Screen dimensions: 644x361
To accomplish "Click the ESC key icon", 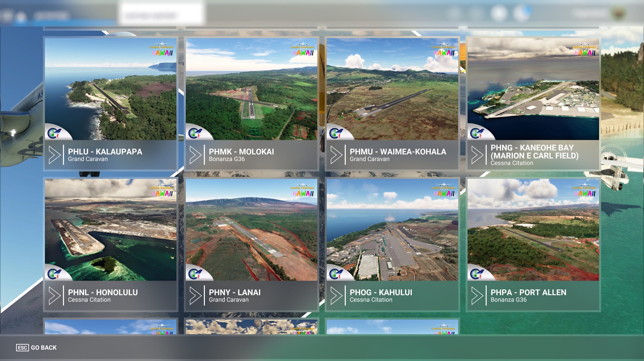I will pyautogui.click(x=22, y=347).
